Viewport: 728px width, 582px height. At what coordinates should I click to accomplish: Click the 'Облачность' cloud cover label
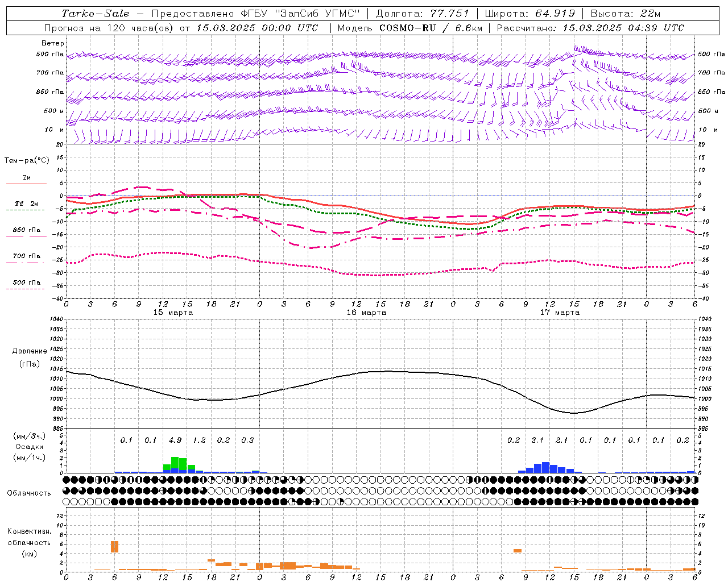[x=28, y=493]
